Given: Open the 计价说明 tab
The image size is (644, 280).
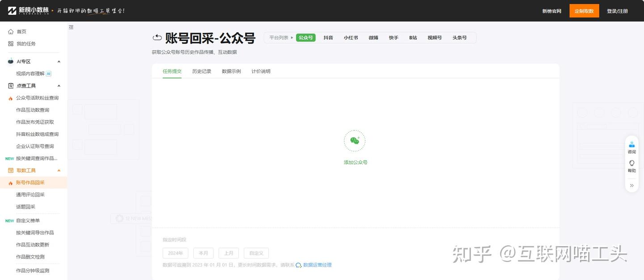Looking at the screenshot, I should (x=261, y=71).
